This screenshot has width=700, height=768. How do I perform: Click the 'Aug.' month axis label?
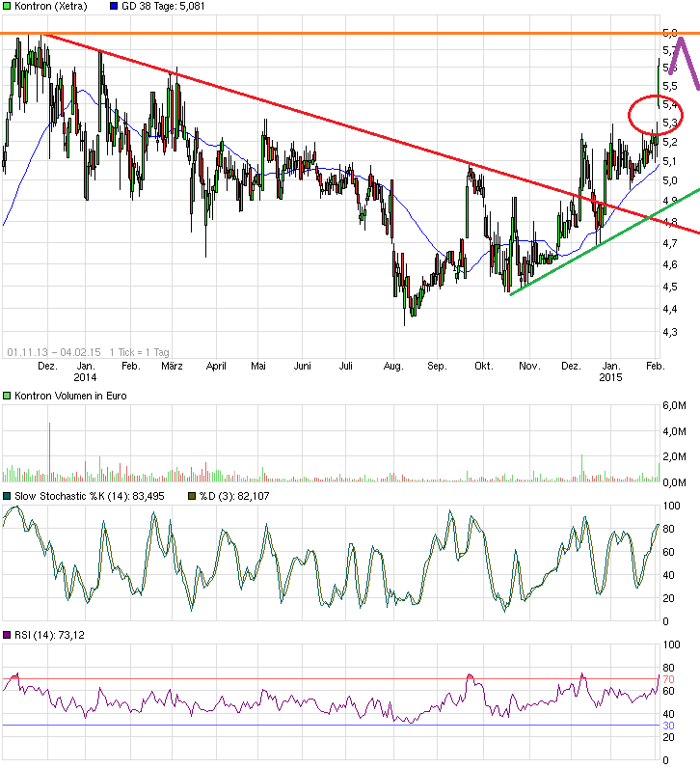tap(393, 367)
